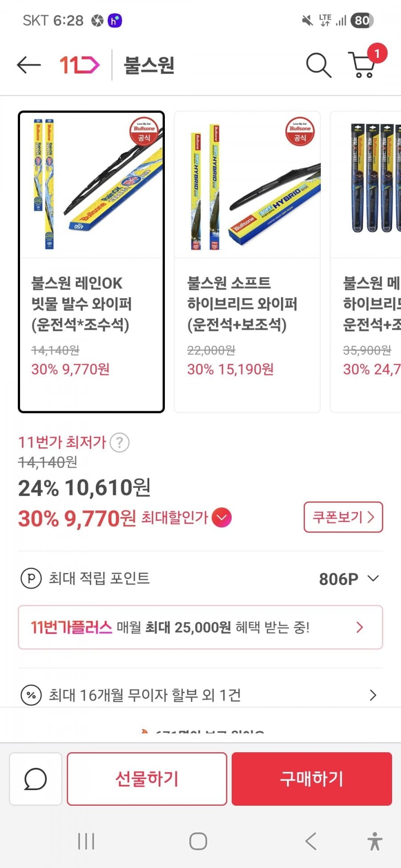
Task: Open the shopping cart
Action: tap(363, 65)
